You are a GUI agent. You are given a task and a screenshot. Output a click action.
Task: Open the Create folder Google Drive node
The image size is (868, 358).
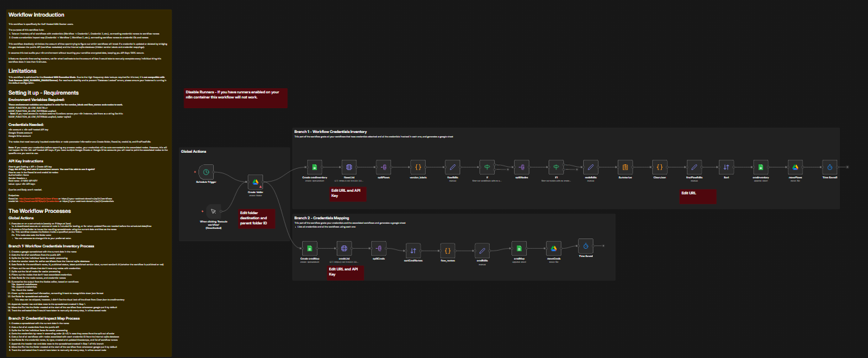pyautogui.click(x=255, y=182)
